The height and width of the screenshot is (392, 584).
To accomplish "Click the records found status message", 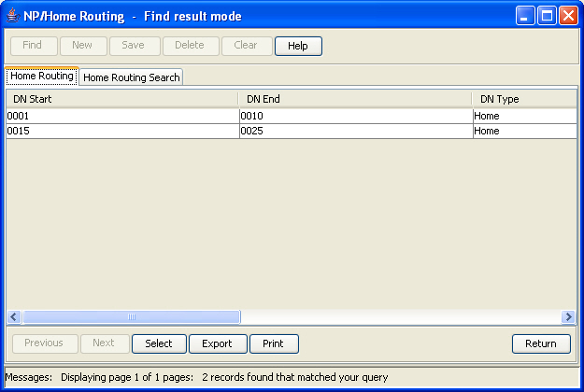I will tap(295, 377).
